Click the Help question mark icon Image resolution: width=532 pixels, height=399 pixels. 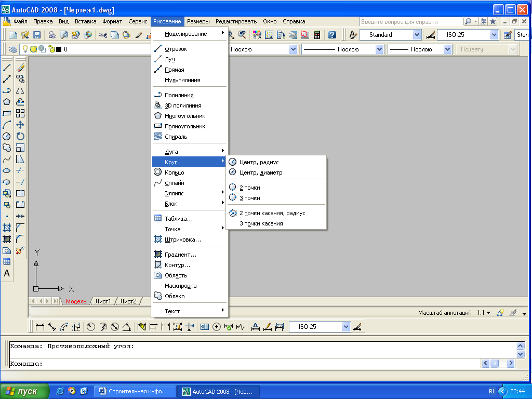[332, 35]
